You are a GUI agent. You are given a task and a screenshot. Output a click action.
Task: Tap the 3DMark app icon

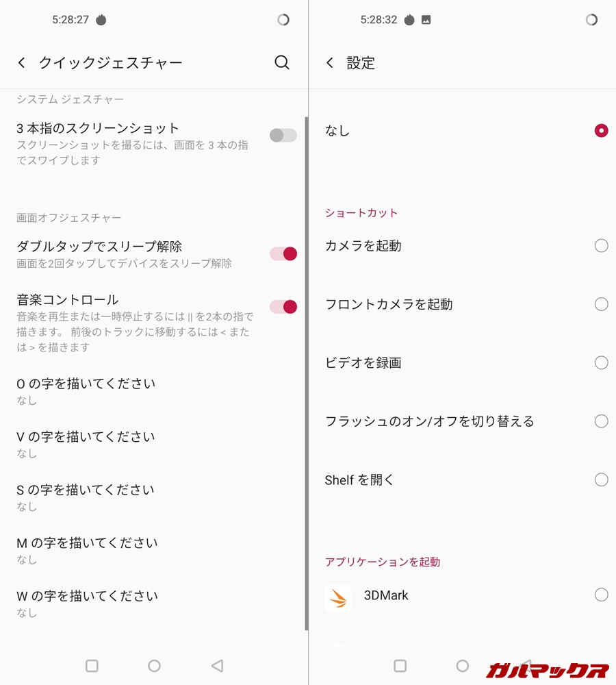pos(337,597)
